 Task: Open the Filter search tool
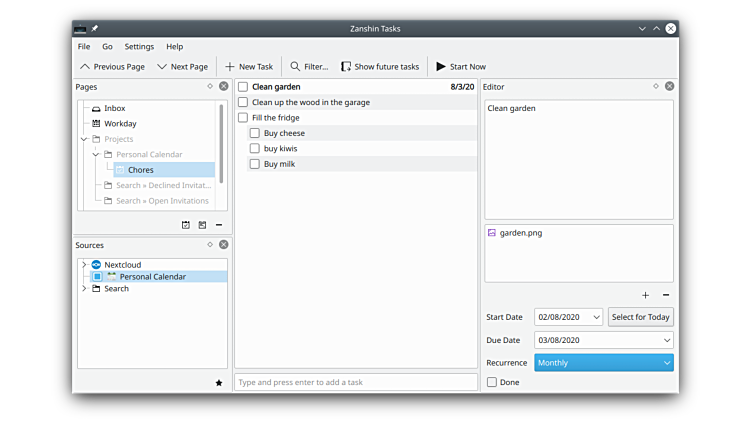309,67
